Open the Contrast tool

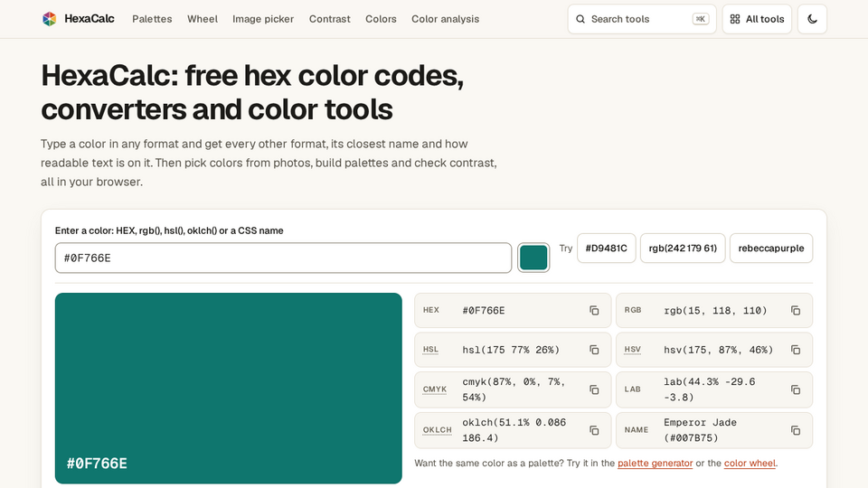329,19
